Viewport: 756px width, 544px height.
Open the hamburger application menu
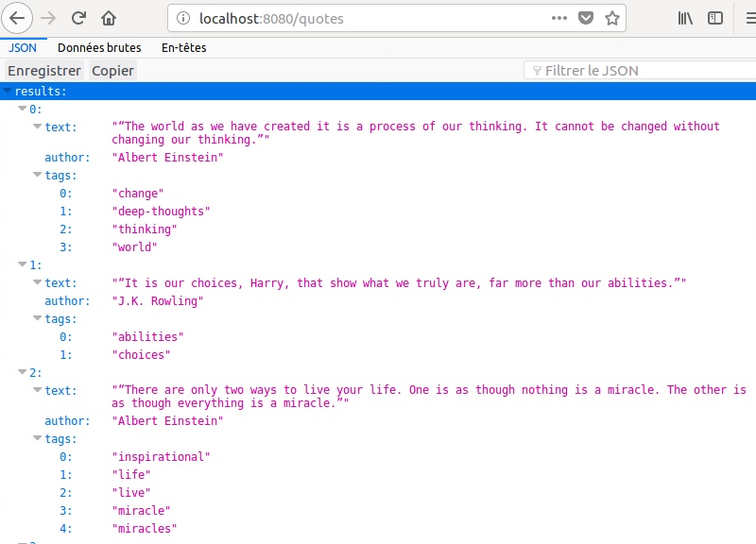tap(750, 18)
